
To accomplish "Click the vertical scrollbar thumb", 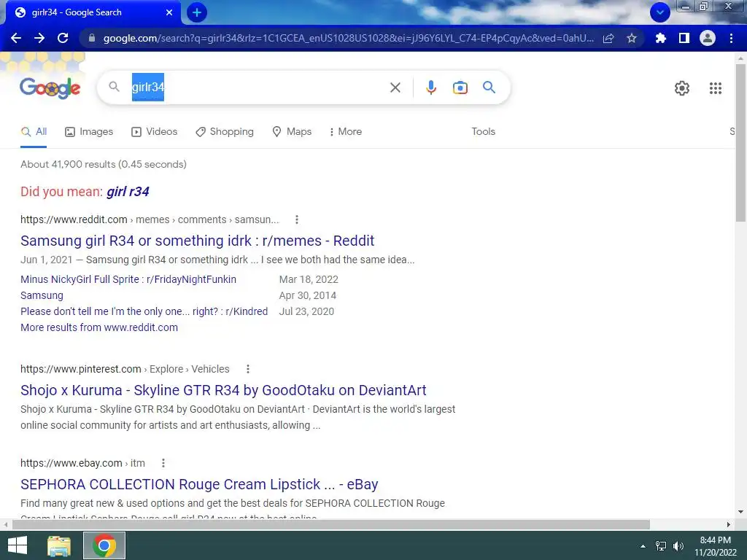I will tap(740, 143).
